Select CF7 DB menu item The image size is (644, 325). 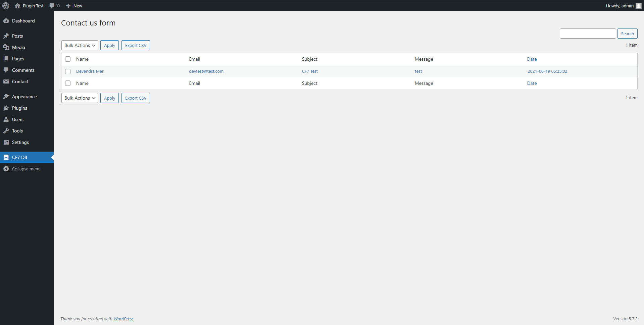click(19, 157)
